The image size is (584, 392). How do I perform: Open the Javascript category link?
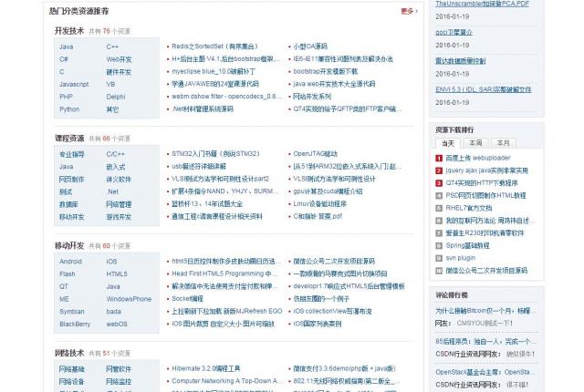coord(74,84)
